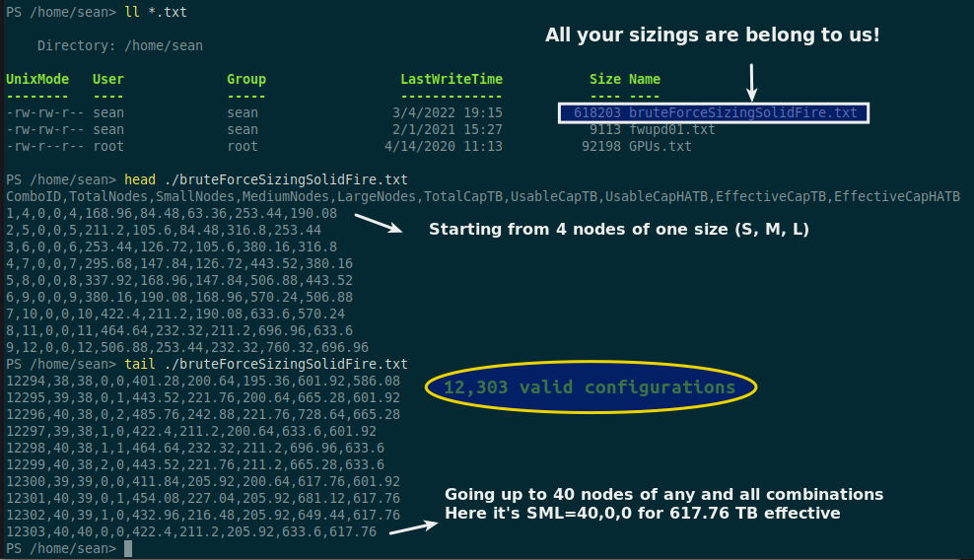Select the timestamp 4/14/2020 11:13

coord(444,146)
